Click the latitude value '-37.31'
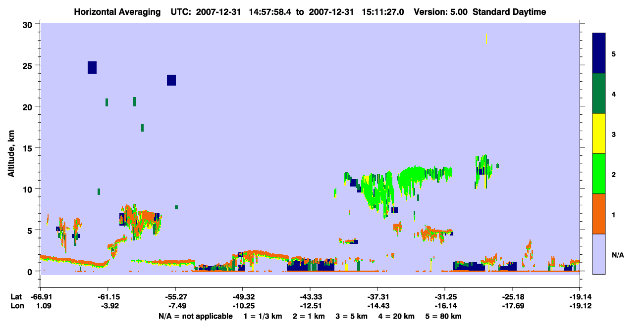 click(377, 297)
